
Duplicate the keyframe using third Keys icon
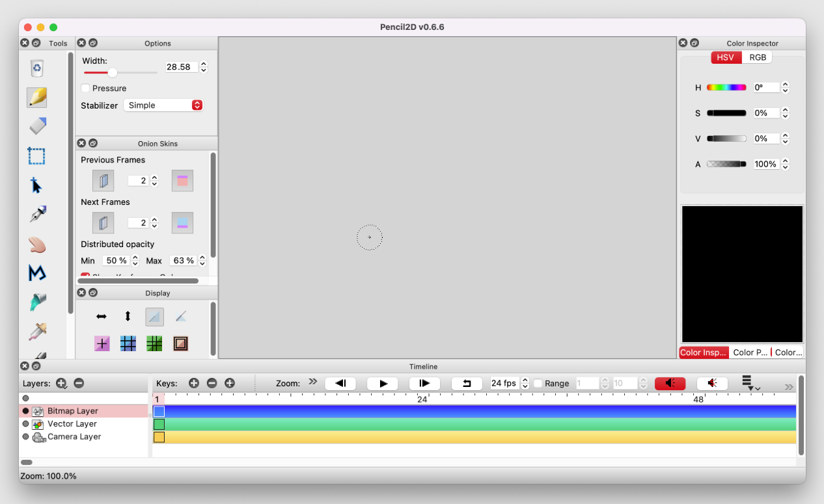click(230, 384)
